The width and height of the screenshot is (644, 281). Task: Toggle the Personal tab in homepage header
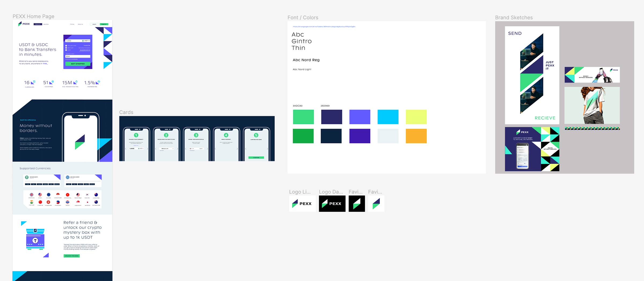[x=38, y=24]
